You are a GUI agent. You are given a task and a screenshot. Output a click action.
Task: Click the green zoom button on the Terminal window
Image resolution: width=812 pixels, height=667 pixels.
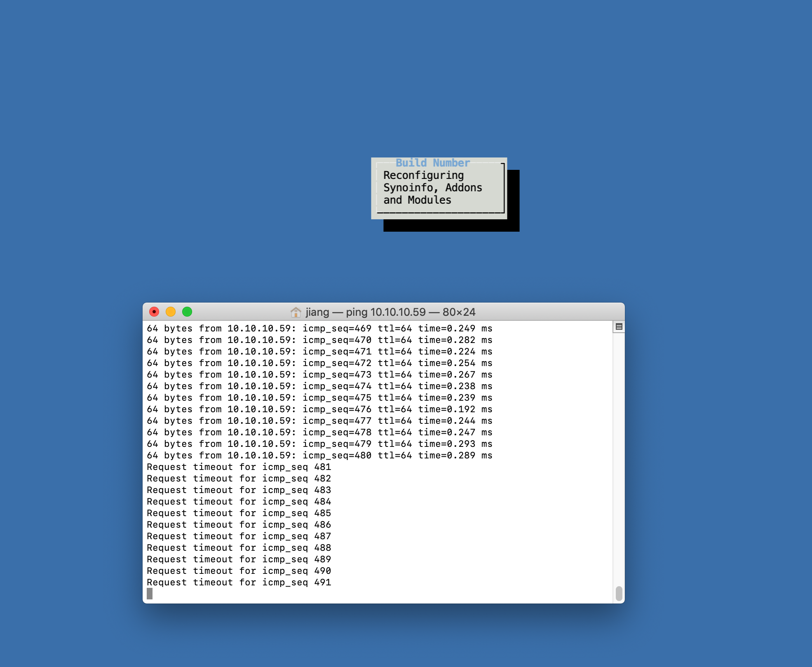[x=188, y=312]
